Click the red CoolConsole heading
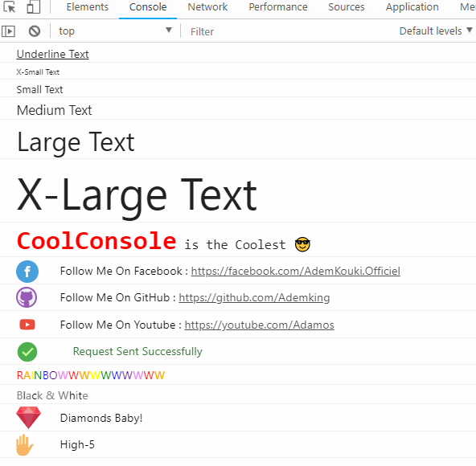 96,241
